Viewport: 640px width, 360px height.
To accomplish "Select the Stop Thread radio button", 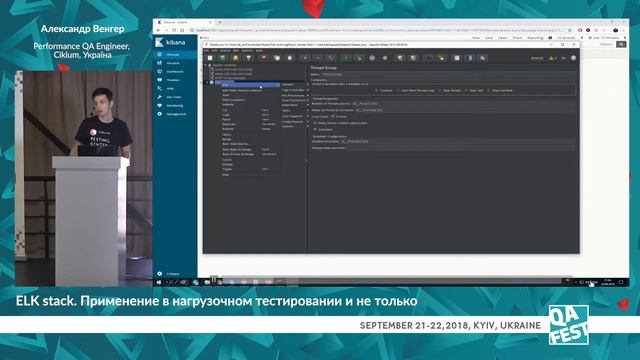I will pyautogui.click(x=440, y=91).
